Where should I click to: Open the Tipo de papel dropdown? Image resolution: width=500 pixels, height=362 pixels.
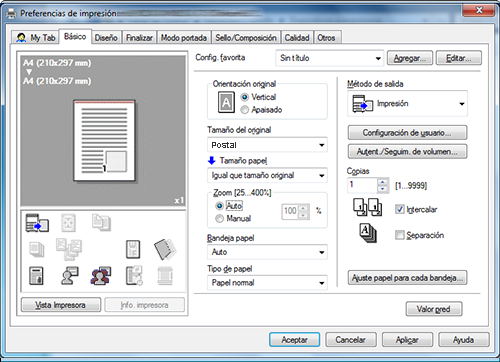pos(267,283)
